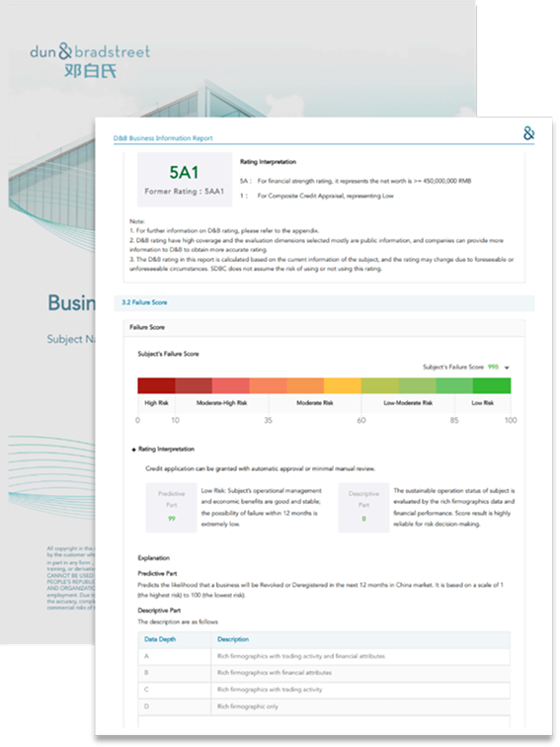Screen dimensions: 560x747
Task: Click the D&B ampersand logo icon
Action: coord(528,133)
